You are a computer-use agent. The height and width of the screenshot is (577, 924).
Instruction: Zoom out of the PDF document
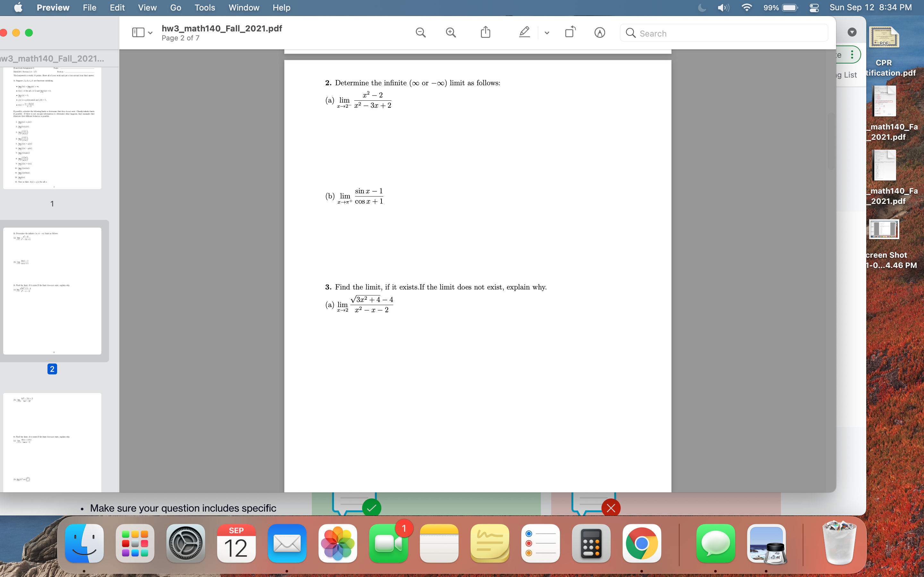pos(421,32)
